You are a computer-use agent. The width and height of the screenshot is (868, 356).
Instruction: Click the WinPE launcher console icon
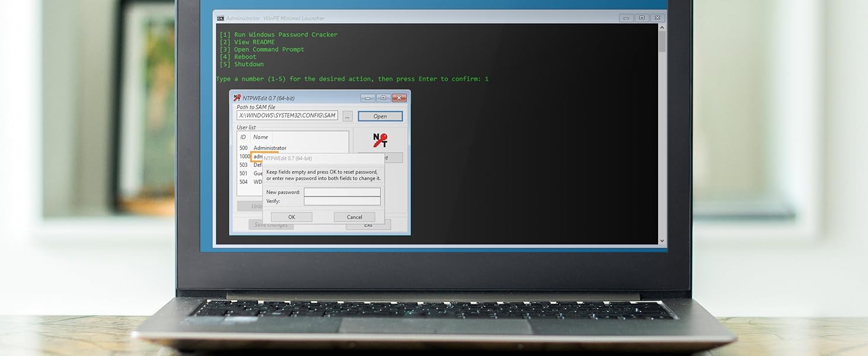point(220,18)
